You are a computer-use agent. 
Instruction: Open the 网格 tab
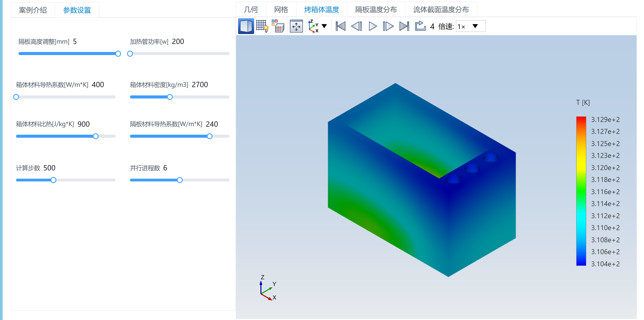(x=281, y=10)
